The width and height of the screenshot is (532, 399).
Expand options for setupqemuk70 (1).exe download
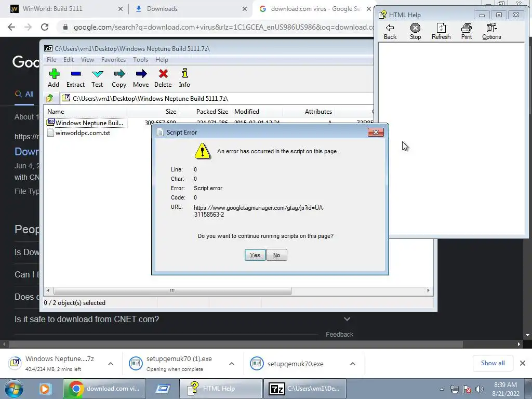[232, 364]
